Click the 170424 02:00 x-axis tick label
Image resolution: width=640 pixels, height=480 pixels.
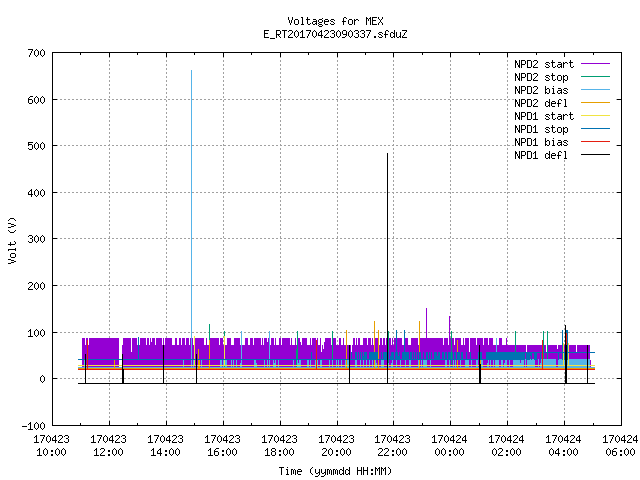[x=506, y=446]
